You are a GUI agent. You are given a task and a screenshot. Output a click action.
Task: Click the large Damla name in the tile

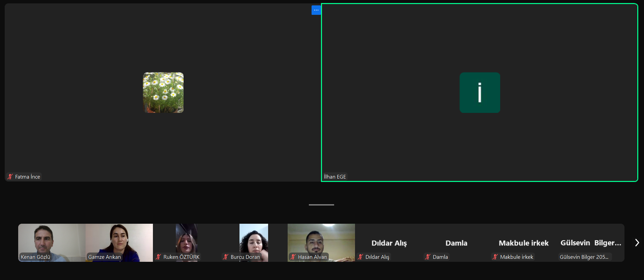click(456, 243)
